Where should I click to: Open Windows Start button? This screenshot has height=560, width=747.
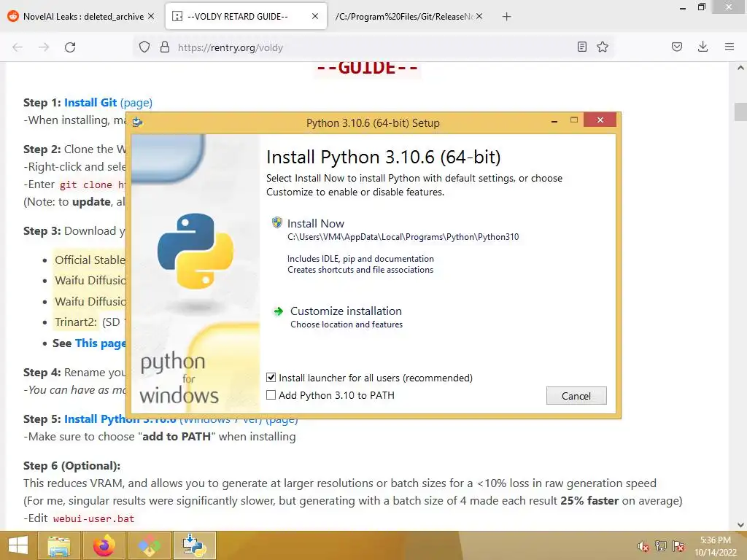click(18, 545)
